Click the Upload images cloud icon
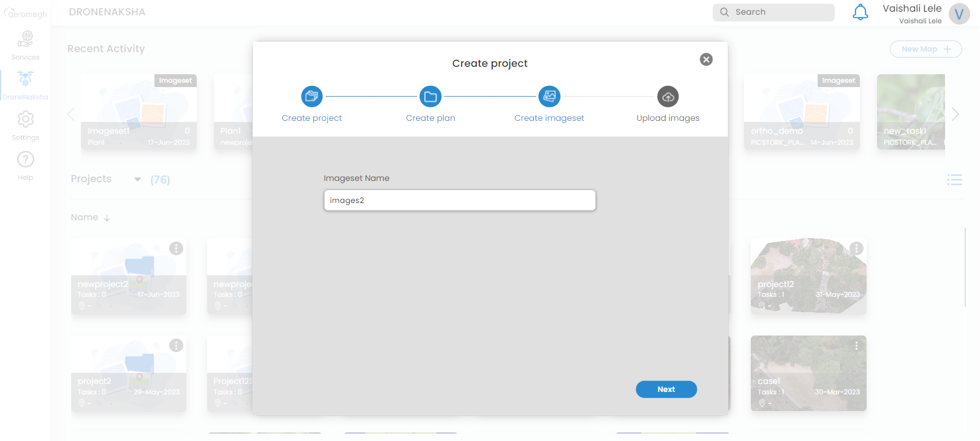Screen dimensions: 980x441 pos(667,96)
